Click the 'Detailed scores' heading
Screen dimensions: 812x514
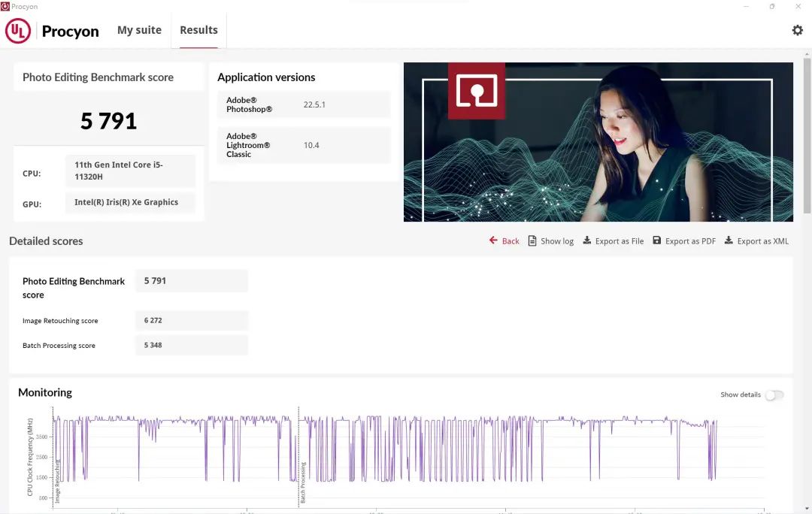(x=46, y=240)
